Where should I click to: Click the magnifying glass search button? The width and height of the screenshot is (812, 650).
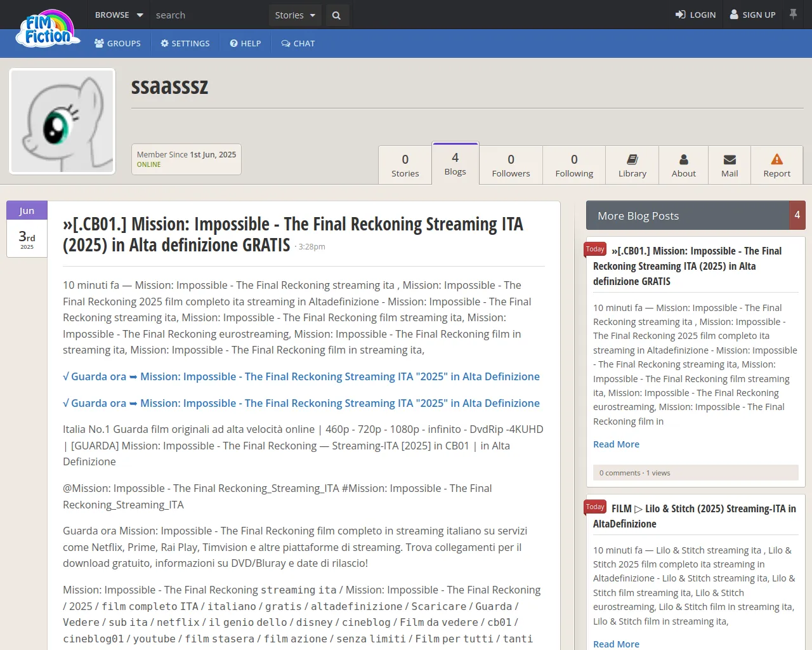click(336, 15)
